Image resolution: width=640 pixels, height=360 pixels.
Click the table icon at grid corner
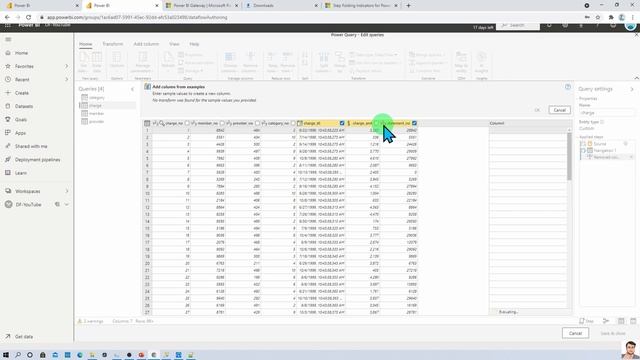point(147,123)
